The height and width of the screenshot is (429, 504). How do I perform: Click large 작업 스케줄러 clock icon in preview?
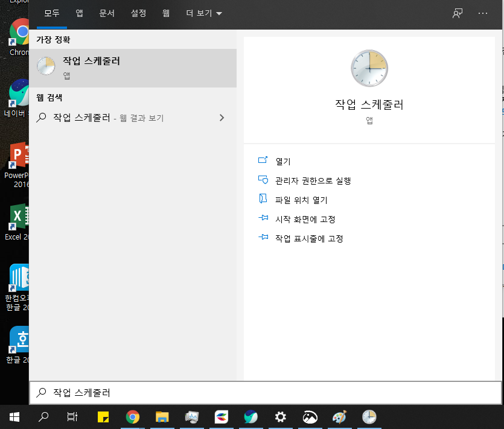coord(369,68)
